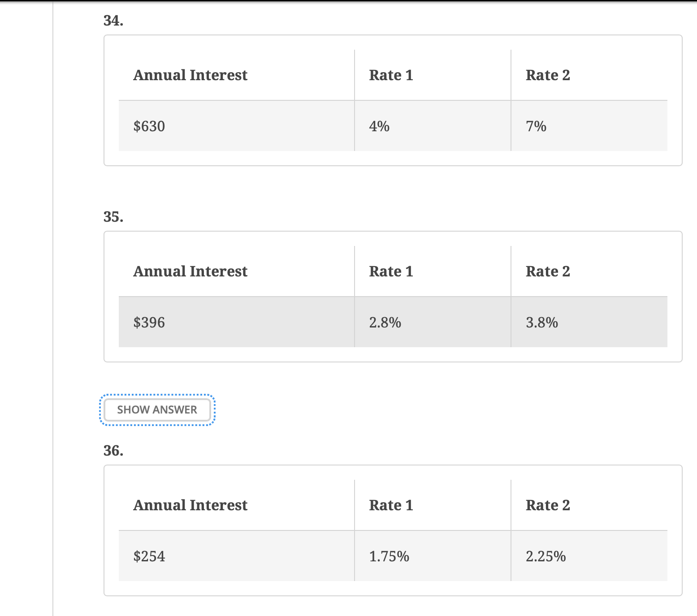Click the 2.25% rate cell
This screenshot has height=616, width=697.
589,556
